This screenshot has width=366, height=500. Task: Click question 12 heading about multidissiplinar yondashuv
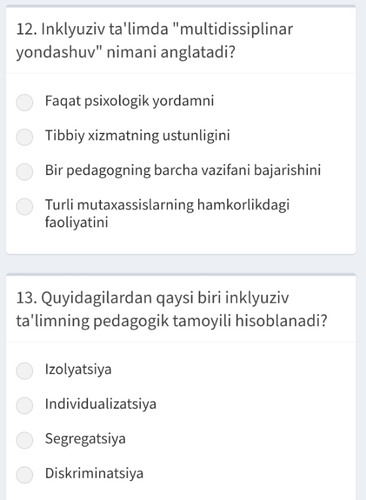pos(154,41)
